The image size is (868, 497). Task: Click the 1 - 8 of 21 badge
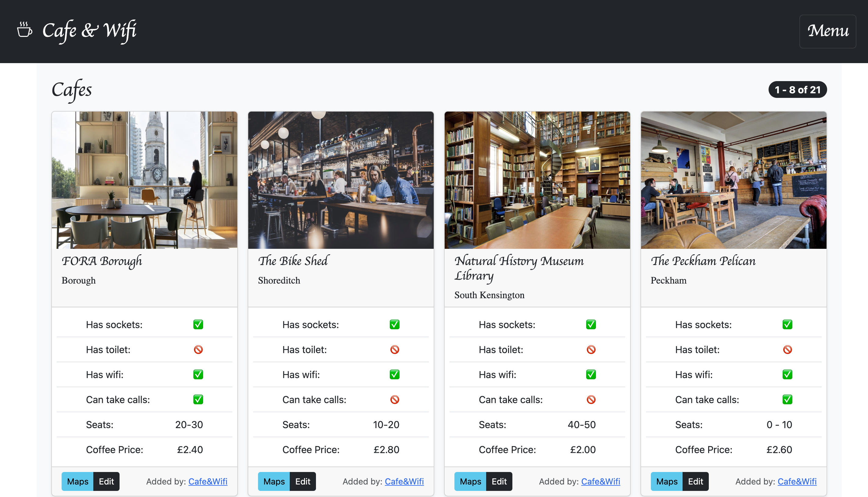[x=797, y=90]
